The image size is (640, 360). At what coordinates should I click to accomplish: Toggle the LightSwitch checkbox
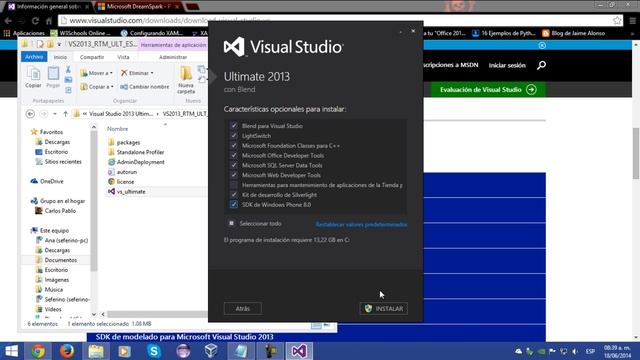pos(234,136)
